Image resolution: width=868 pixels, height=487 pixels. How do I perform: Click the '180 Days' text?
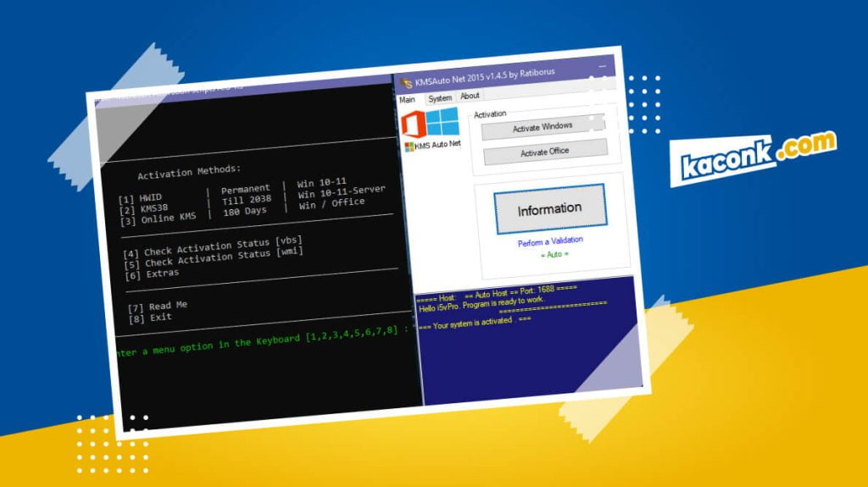(245, 212)
